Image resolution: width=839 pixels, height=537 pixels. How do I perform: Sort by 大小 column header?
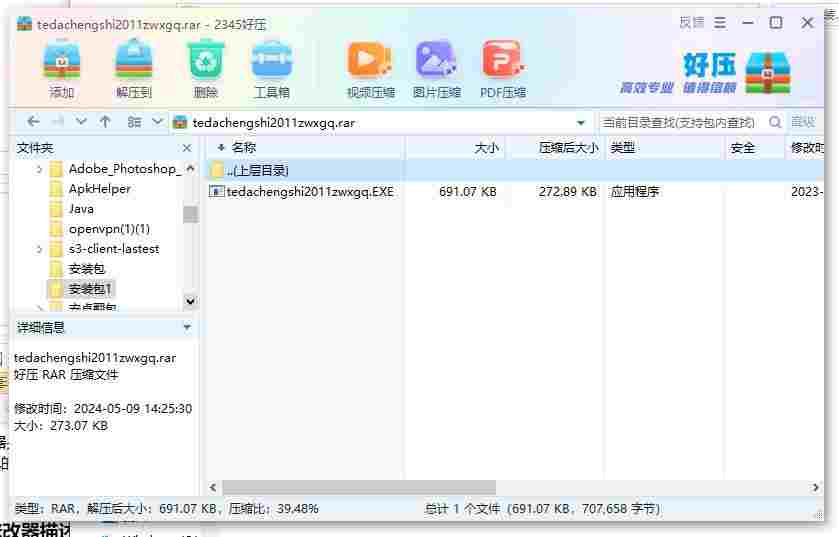[x=486, y=148]
